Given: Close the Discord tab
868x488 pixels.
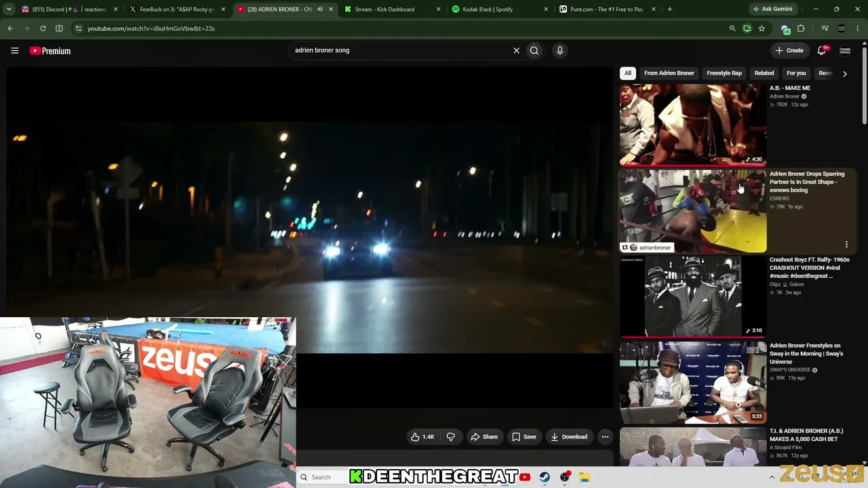Looking at the screenshot, I should pyautogui.click(x=115, y=9).
